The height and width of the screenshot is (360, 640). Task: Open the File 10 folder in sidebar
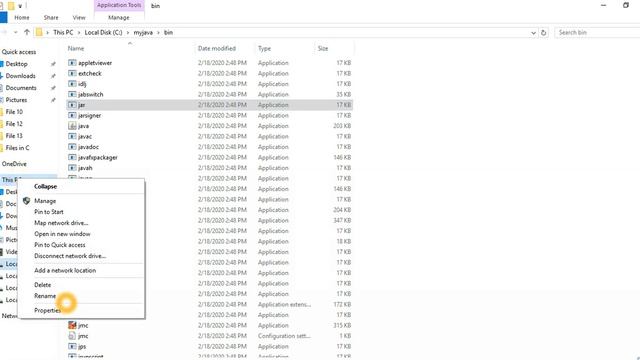click(x=14, y=112)
